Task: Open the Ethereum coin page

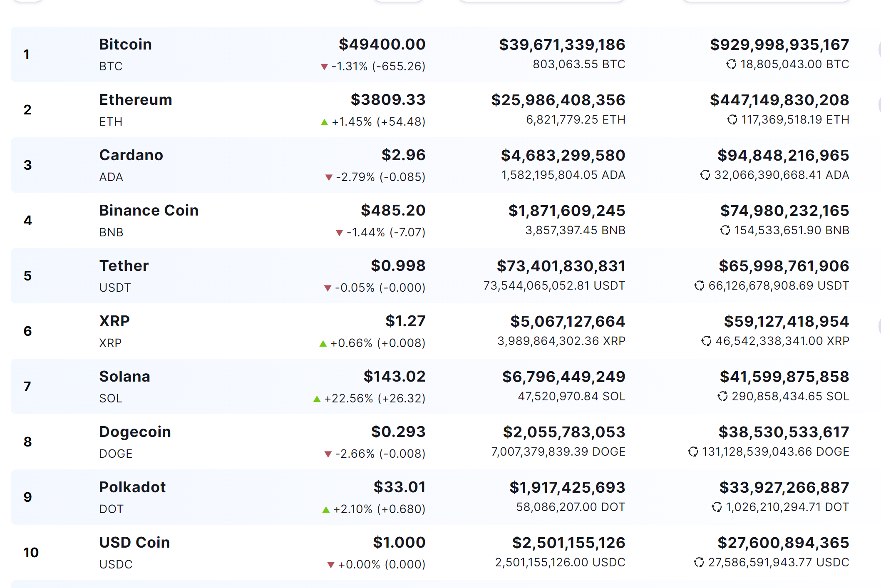Action: (x=136, y=100)
